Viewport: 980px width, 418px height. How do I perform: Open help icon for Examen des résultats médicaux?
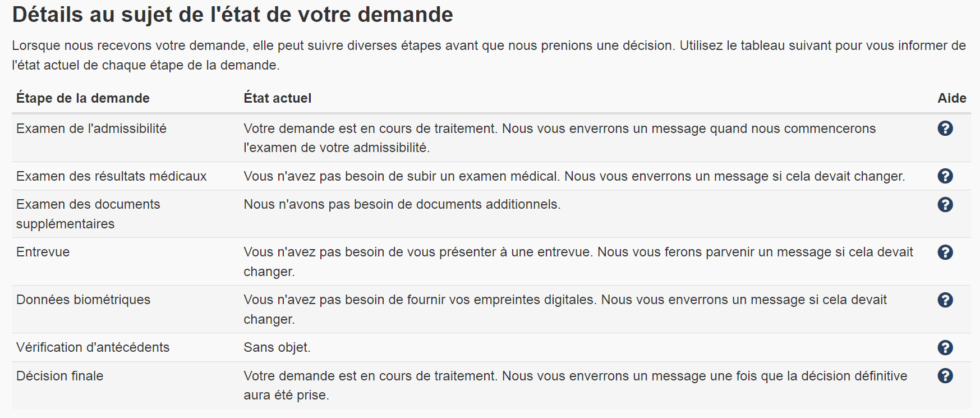coord(945,176)
